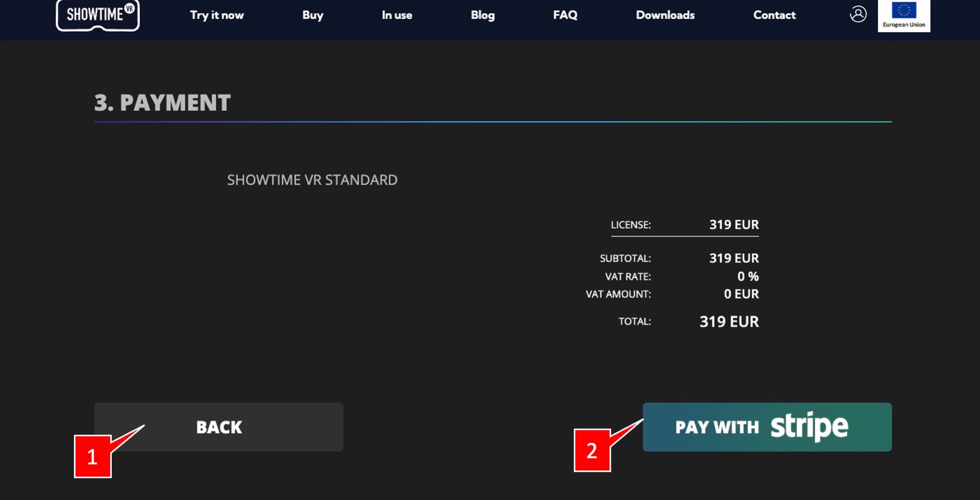This screenshot has width=980, height=500.
Task: Click the 3. PAYMENT heading
Action: pos(162,103)
